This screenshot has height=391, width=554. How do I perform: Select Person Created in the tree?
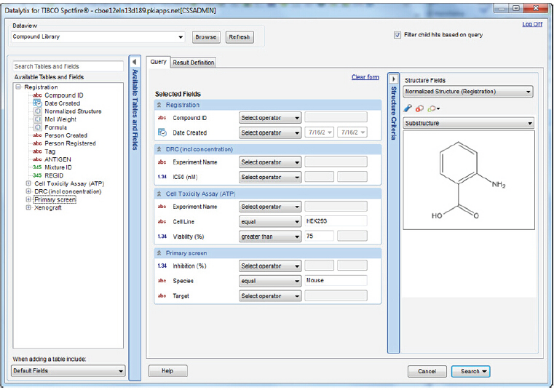point(66,135)
